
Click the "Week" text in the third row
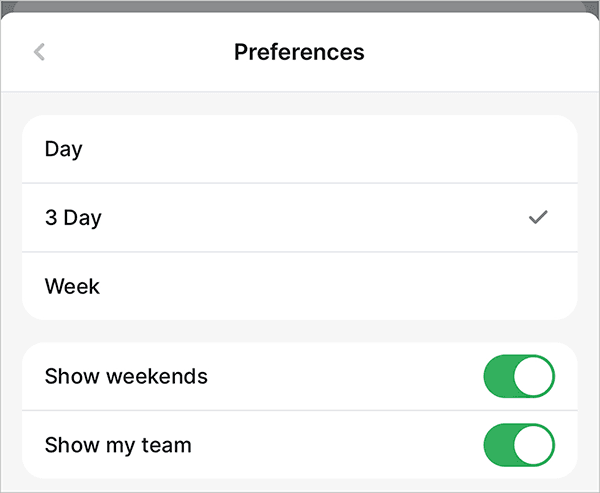pyautogui.click(x=72, y=286)
